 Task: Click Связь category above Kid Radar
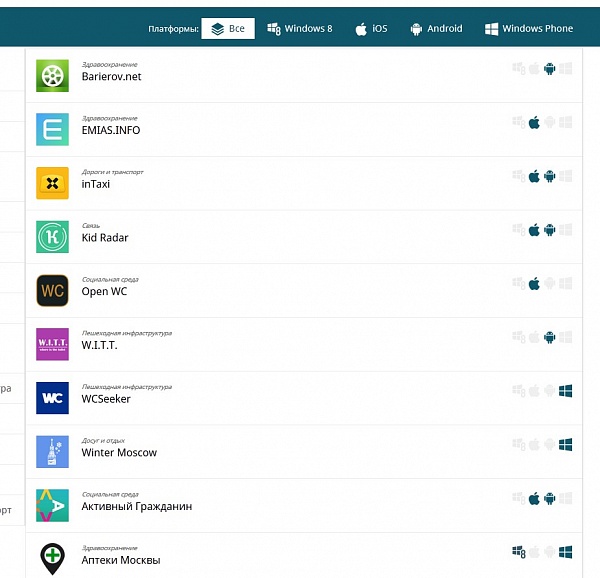(91, 226)
